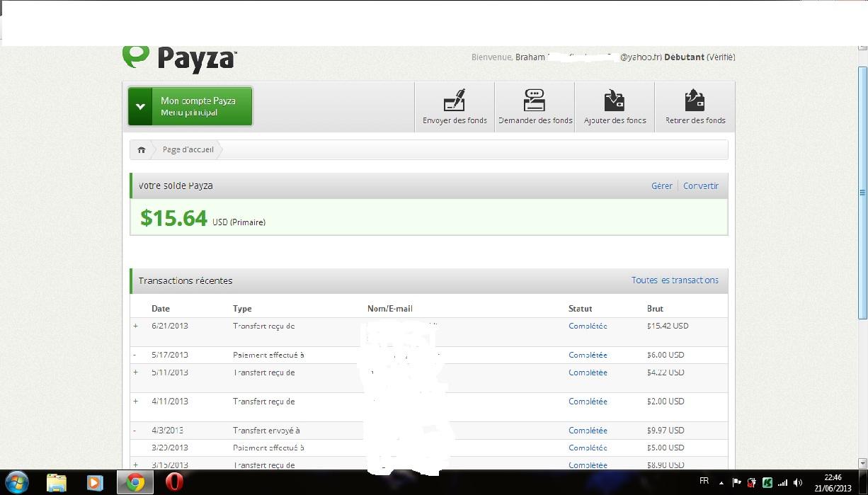
Task: Click the $15.42 USD amount
Action: pos(668,326)
